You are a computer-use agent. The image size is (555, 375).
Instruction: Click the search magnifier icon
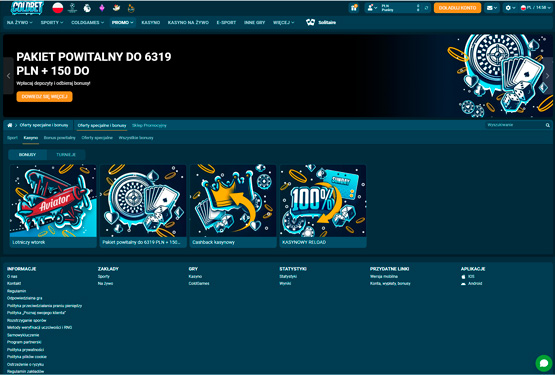click(548, 125)
